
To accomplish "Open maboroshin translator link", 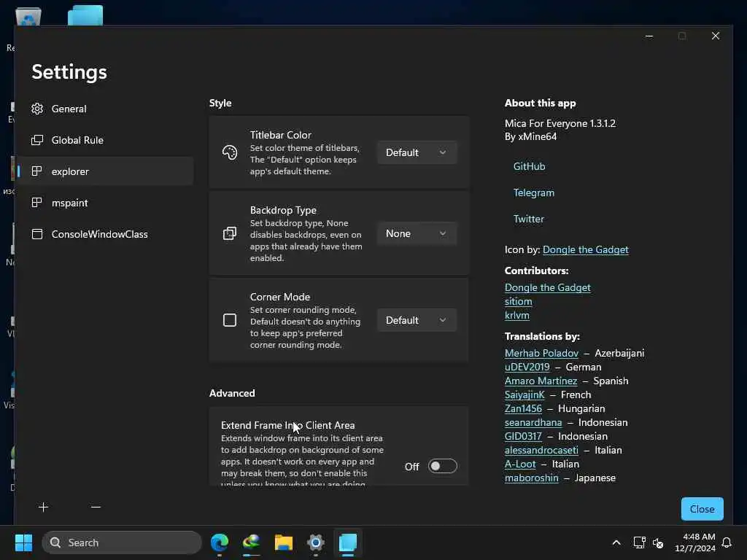I will pos(531,478).
